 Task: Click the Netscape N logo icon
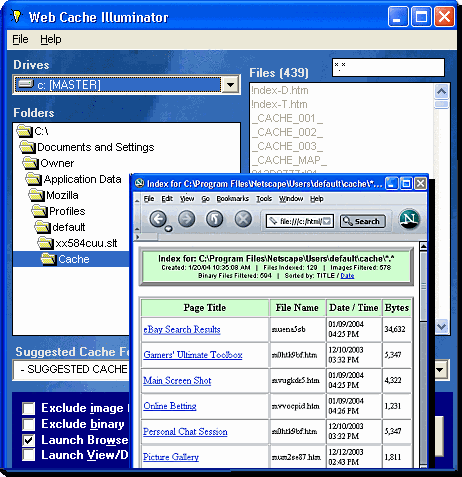(409, 219)
